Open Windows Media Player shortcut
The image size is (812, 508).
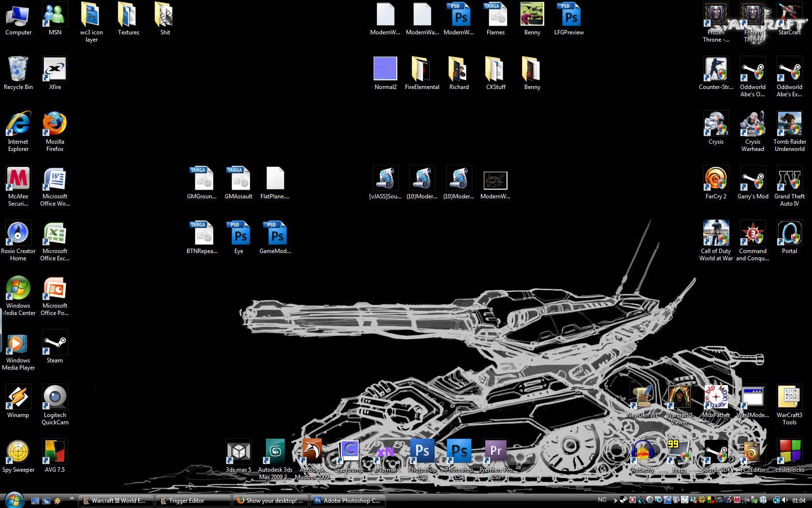click(18, 350)
